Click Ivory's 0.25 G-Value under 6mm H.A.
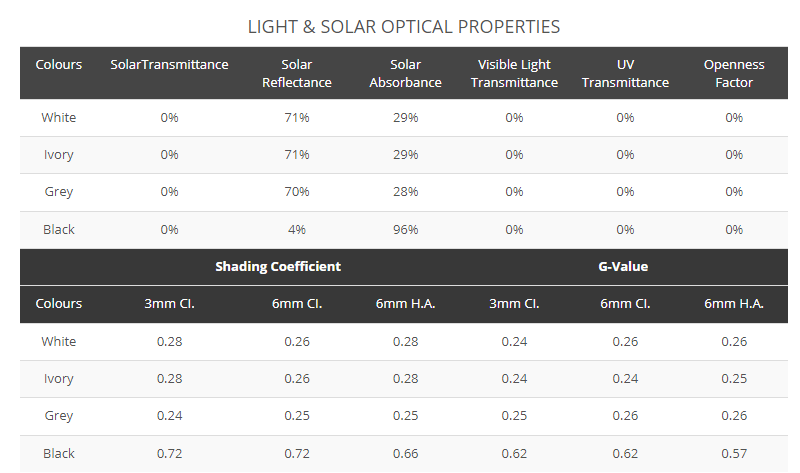Image resolution: width=800 pixels, height=473 pixels. click(734, 379)
